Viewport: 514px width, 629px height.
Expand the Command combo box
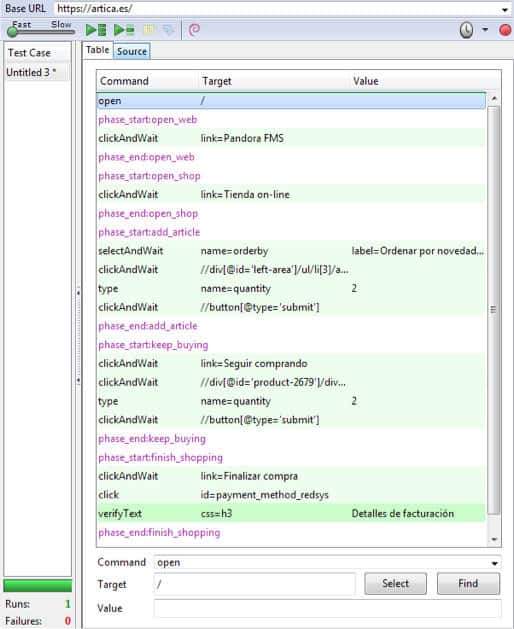point(495,563)
